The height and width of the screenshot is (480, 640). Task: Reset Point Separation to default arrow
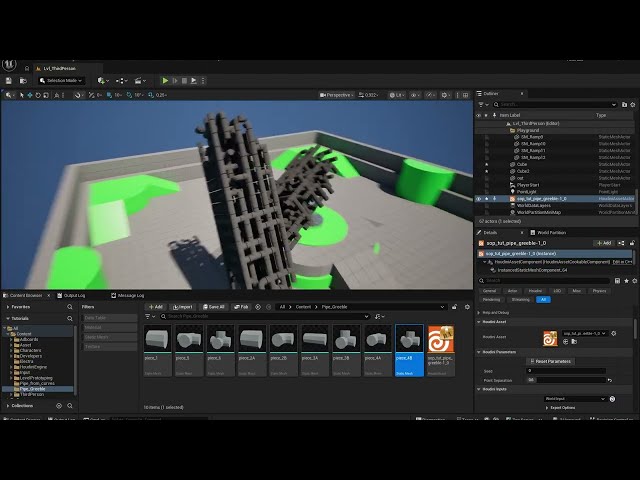click(610, 380)
